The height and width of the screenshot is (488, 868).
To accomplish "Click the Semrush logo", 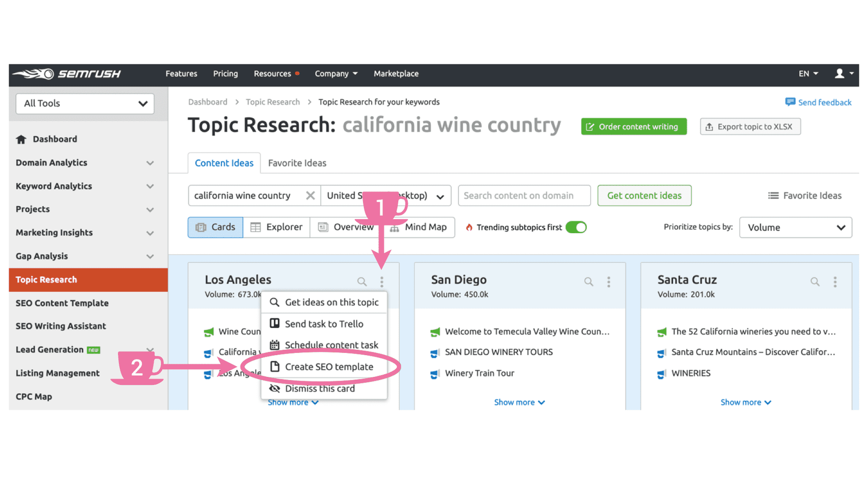I will click(x=68, y=74).
